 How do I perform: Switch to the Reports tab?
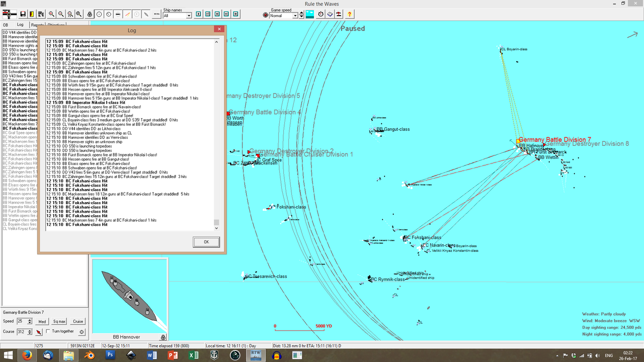pyautogui.click(x=37, y=24)
